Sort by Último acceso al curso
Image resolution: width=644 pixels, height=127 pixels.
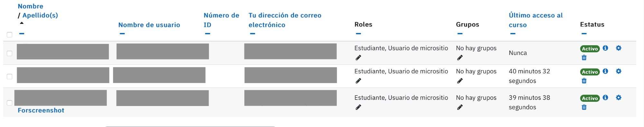point(536,20)
